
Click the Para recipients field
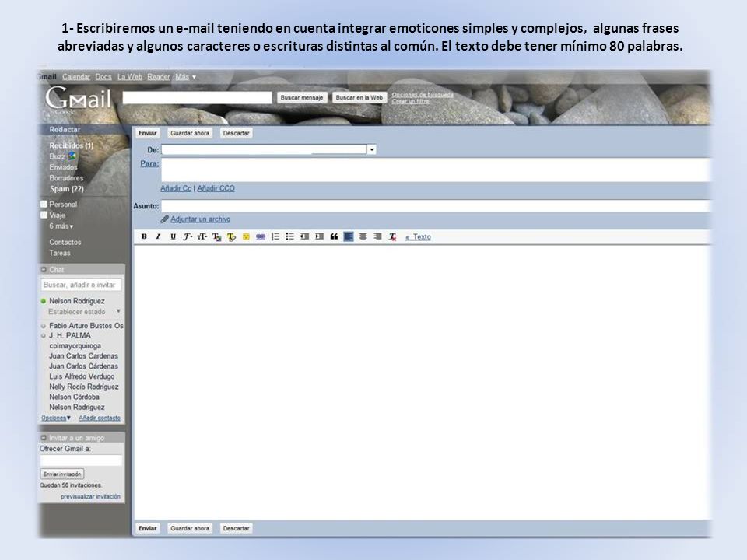coord(436,170)
